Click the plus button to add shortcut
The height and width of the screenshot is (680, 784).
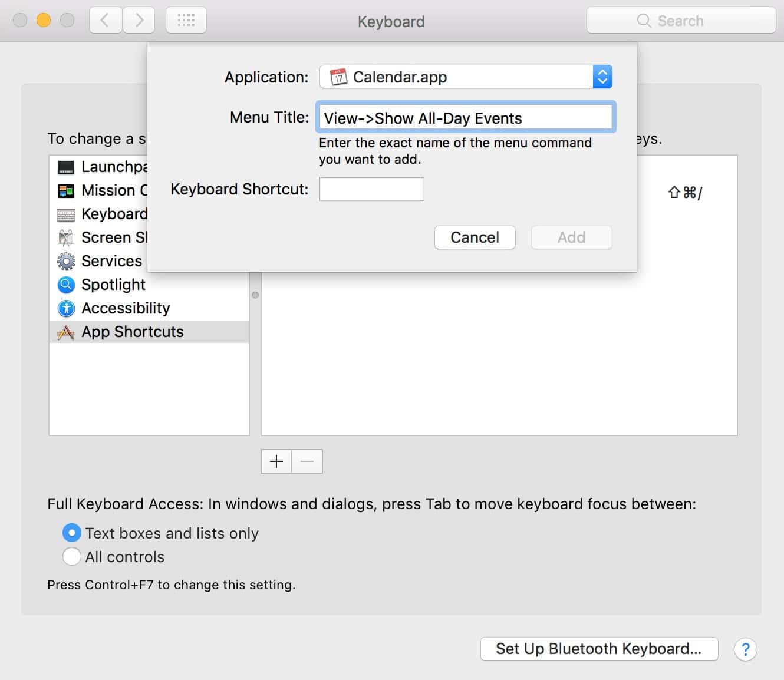pyautogui.click(x=276, y=461)
